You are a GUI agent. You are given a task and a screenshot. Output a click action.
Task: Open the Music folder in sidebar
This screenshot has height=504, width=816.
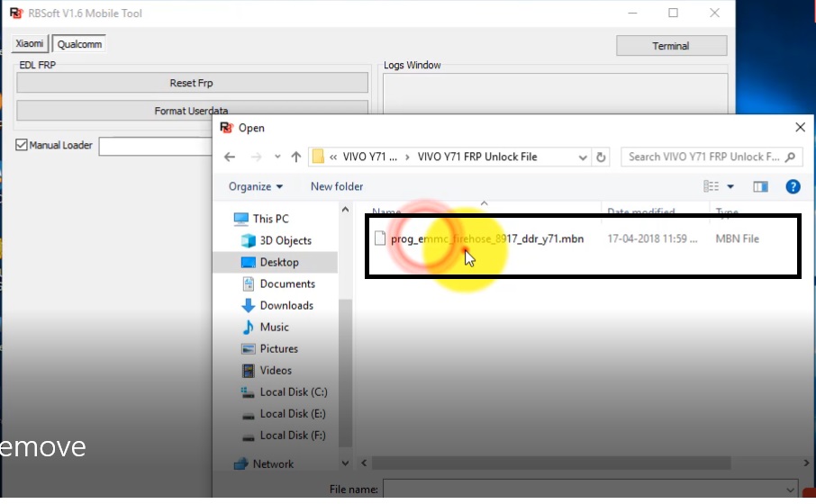coord(275,328)
